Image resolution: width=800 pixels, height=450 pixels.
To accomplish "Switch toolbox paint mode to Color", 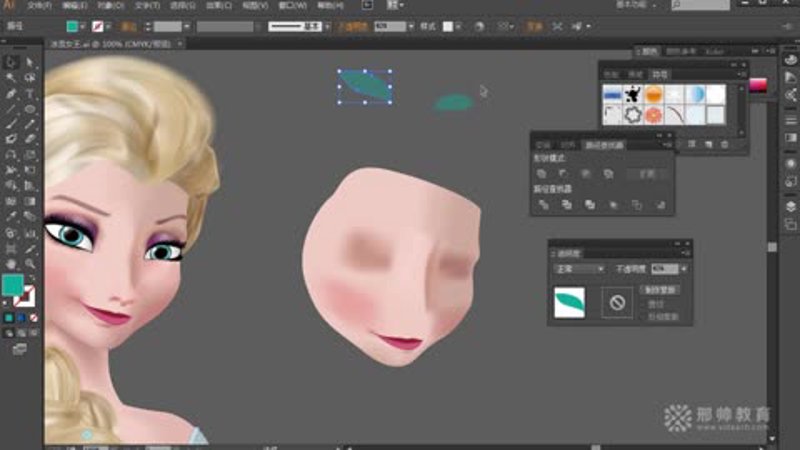I will (x=9, y=318).
